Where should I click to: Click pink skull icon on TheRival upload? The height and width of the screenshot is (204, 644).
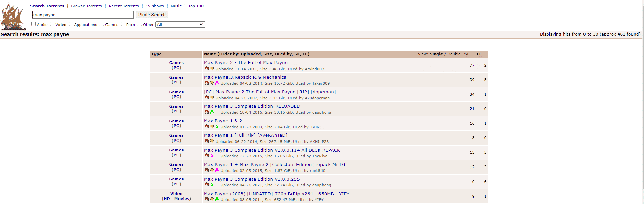point(212,156)
